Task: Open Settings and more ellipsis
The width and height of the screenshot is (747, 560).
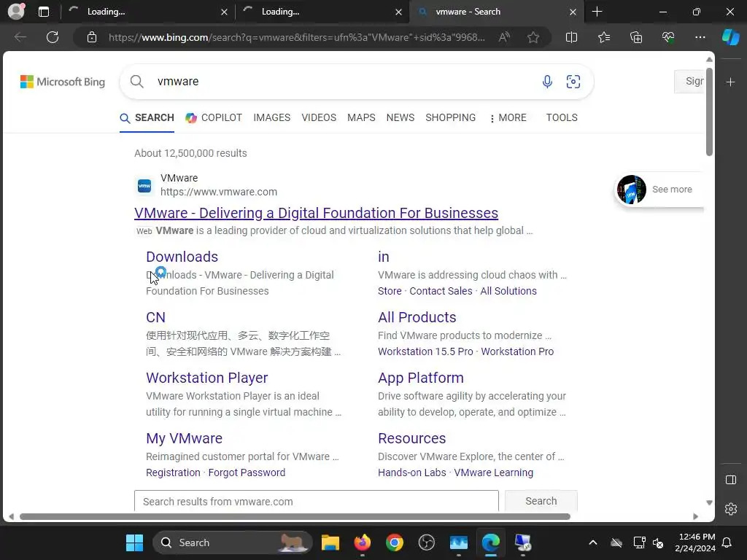Action: click(700, 37)
